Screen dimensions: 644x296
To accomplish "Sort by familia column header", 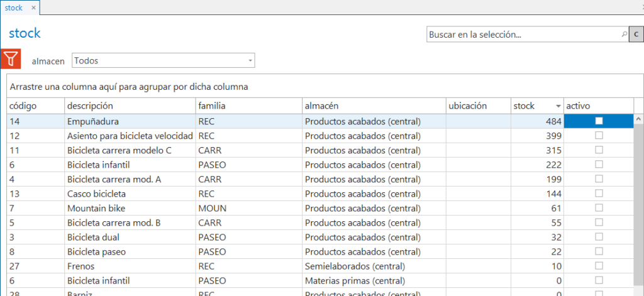I will coord(249,106).
